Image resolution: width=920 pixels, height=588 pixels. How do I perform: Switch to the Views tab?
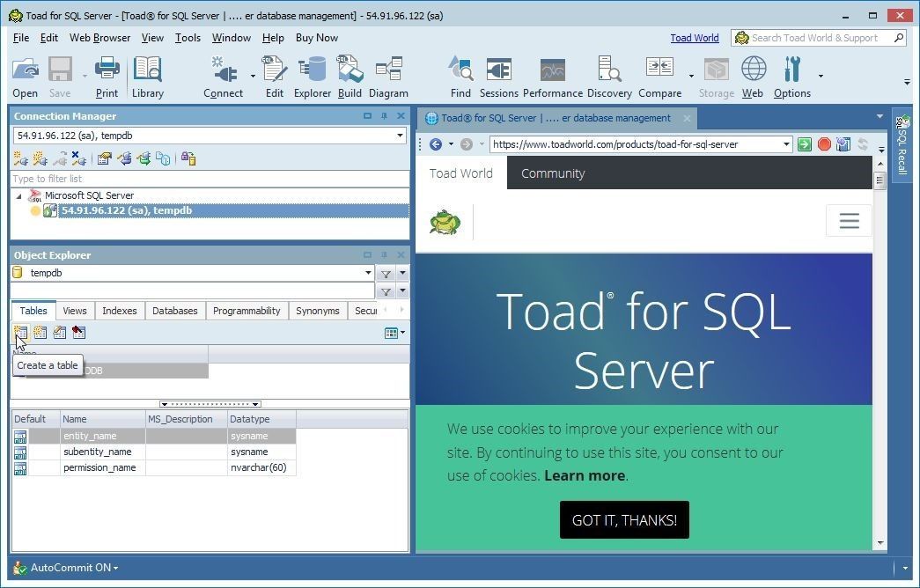(x=75, y=311)
